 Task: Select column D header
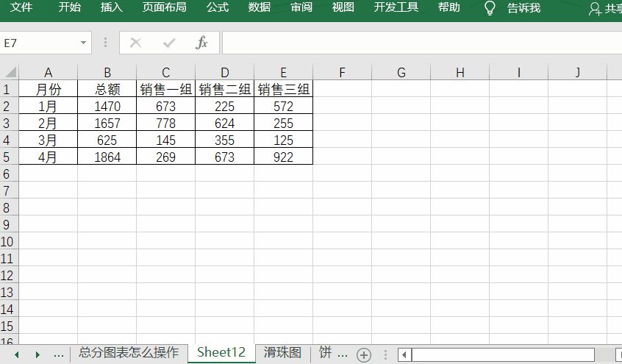(x=225, y=72)
